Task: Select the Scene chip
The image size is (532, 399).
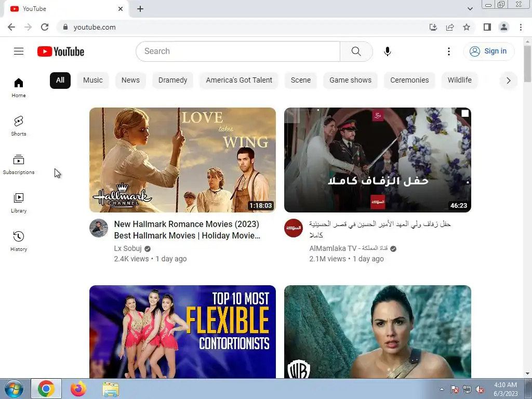Action: click(301, 81)
